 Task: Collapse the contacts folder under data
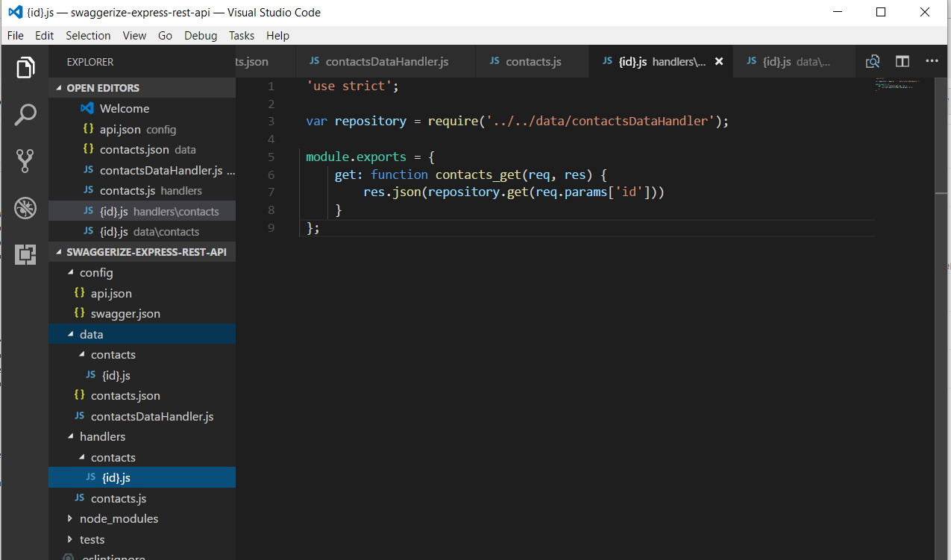83,354
